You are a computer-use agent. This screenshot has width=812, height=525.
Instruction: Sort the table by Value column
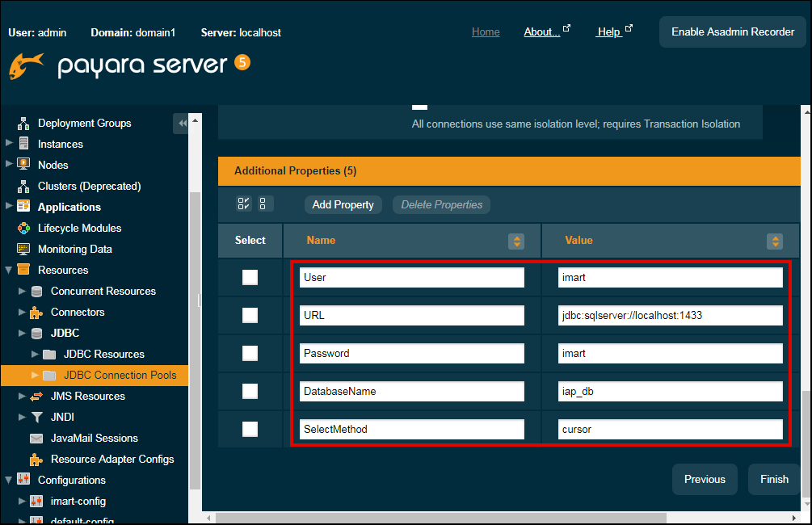click(x=775, y=241)
